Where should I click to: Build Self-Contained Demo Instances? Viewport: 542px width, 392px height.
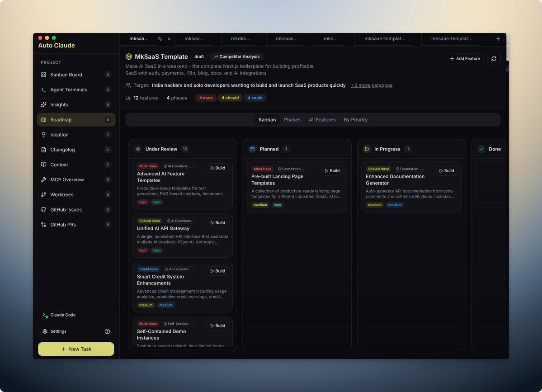pos(218,326)
